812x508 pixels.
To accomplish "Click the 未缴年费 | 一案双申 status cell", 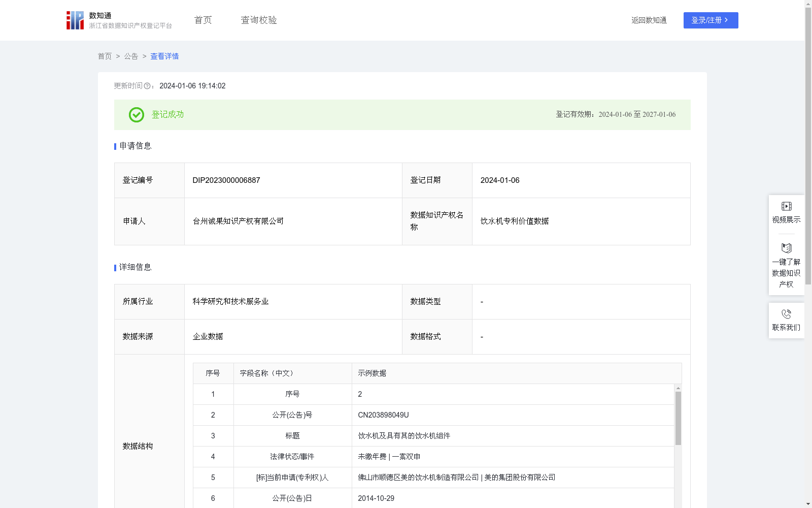I will point(513,457).
